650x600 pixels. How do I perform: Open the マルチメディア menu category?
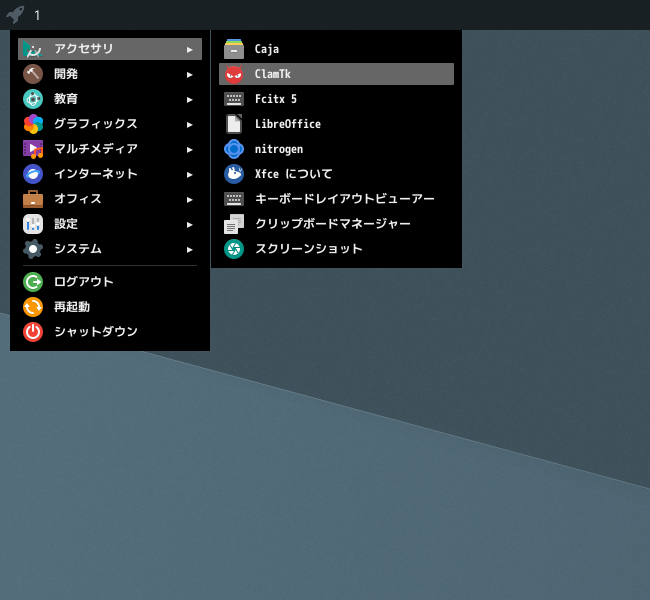pyautogui.click(x=110, y=149)
